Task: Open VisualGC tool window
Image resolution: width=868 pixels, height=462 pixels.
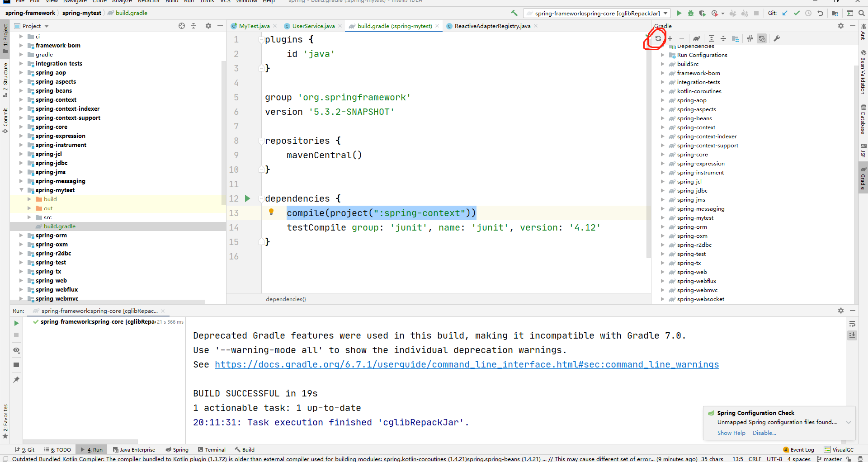Action: [839, 450]
